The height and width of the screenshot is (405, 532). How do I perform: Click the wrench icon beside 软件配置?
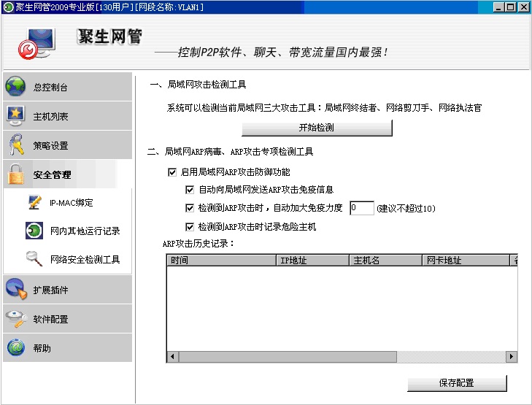pyautogui.click(x=16, y=319)
